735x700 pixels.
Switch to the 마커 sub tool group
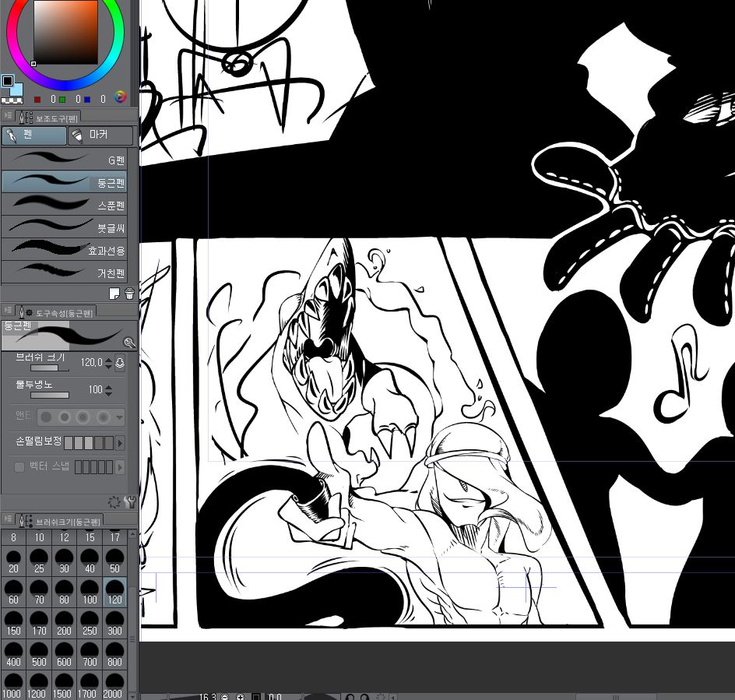tap(100, 135)
